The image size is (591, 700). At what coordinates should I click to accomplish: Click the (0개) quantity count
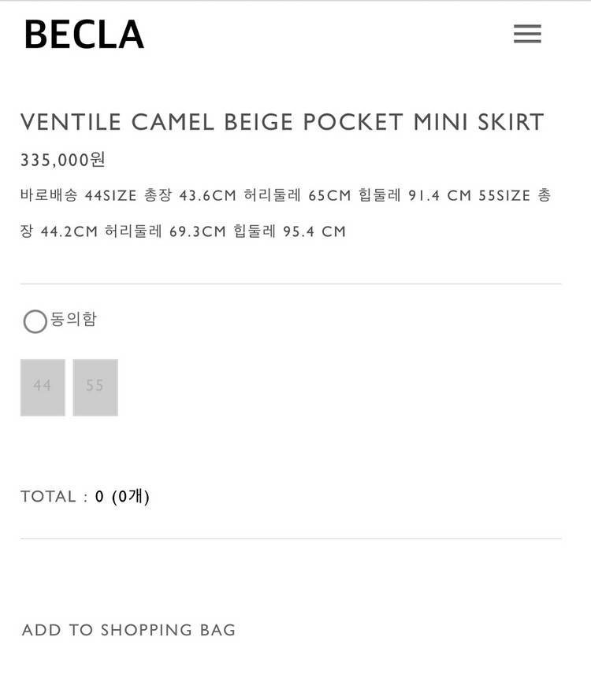coord(131,496)
